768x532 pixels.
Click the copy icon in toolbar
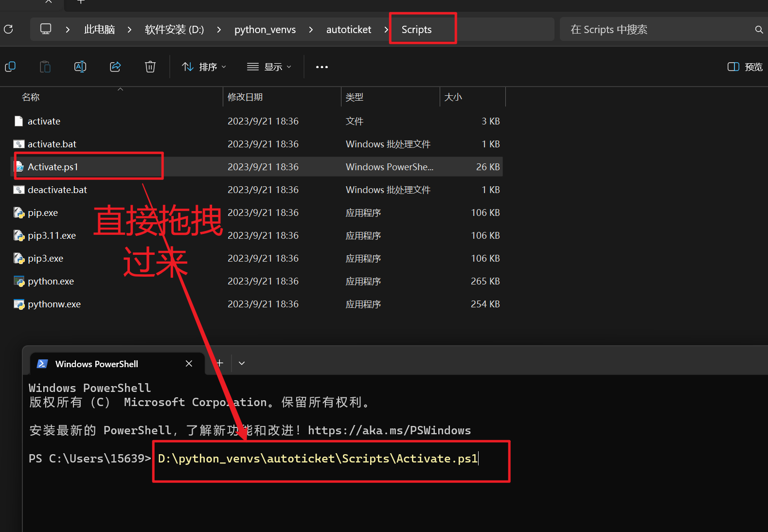click(x=10, y=67)
